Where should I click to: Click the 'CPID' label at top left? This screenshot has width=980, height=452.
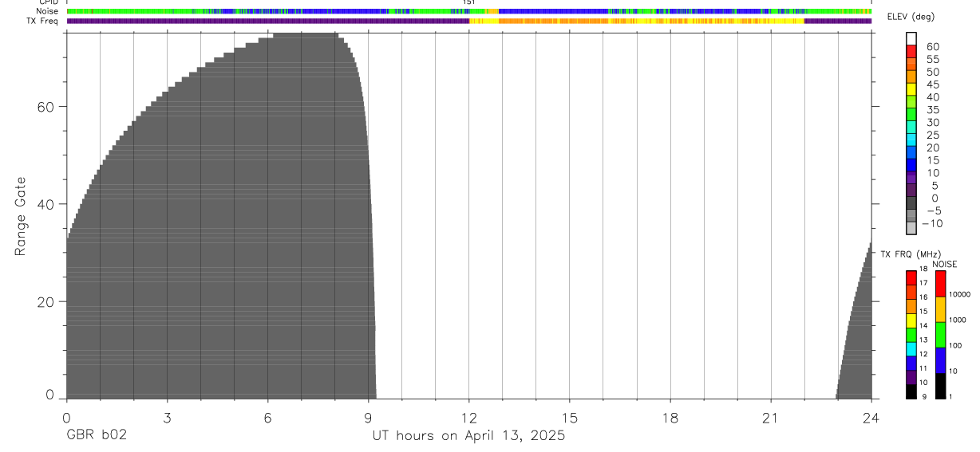pos(49,2)
